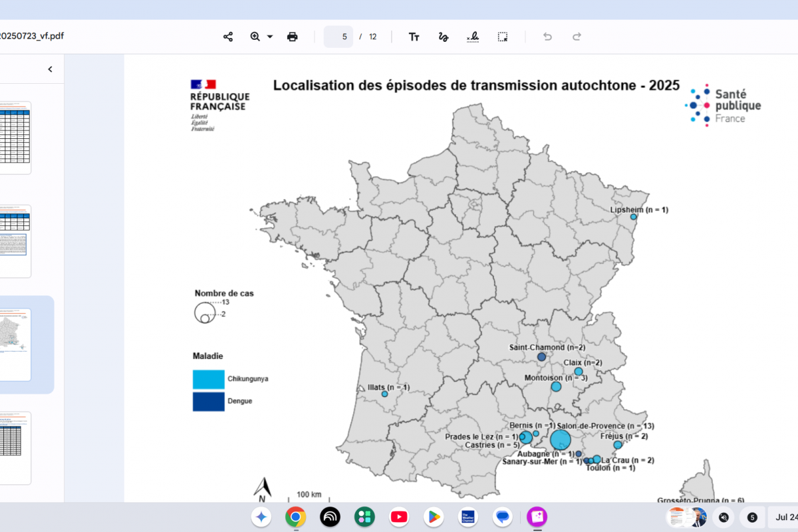Click the date in the system tray
798x532 pixels.
(786, 517)
